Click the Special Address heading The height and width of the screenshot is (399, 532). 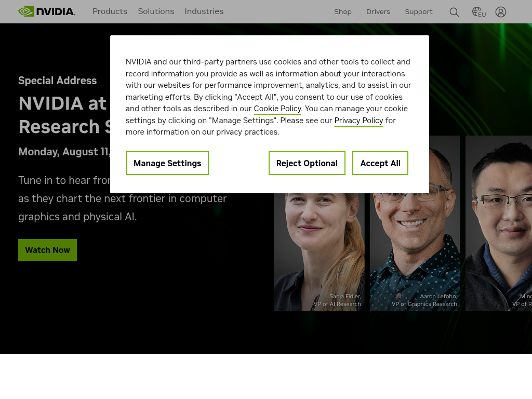[x=57, y=81]
